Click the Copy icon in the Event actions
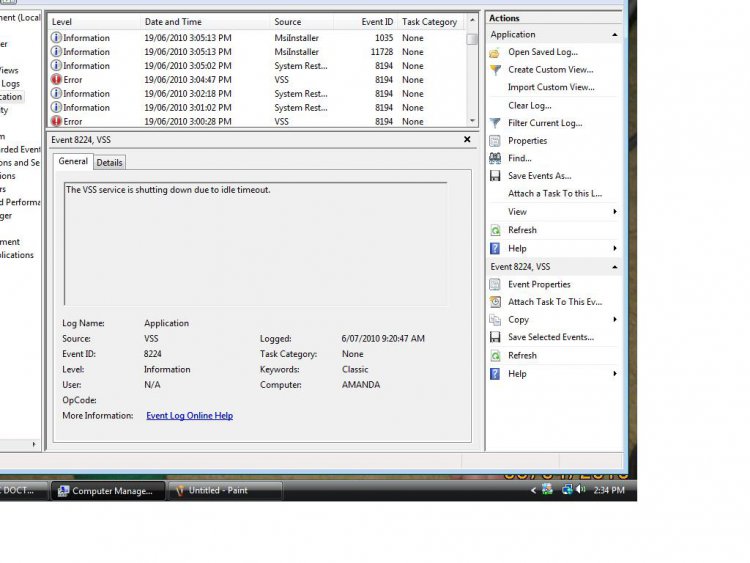The image size is (750, 563). tap(495, 320)
